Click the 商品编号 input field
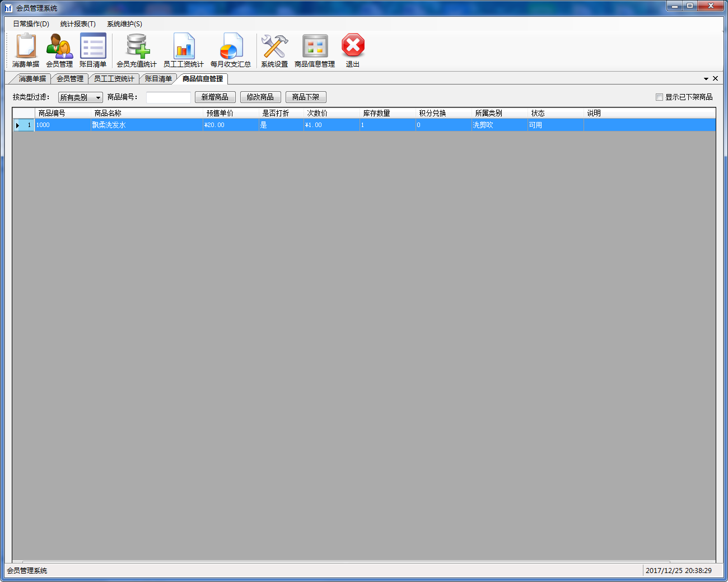 click(x=168, y=97)
